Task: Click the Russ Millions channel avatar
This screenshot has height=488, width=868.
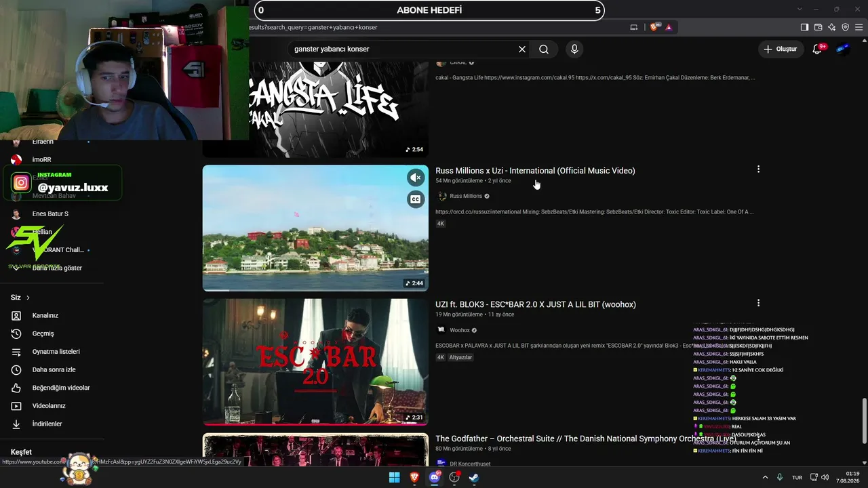Action: click(441, 196)
